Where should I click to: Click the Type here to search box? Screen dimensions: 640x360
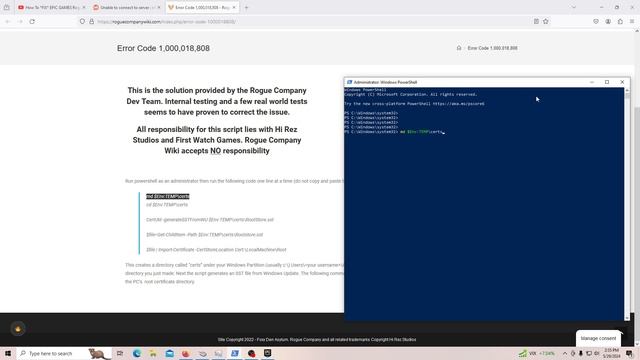point(64,353)
